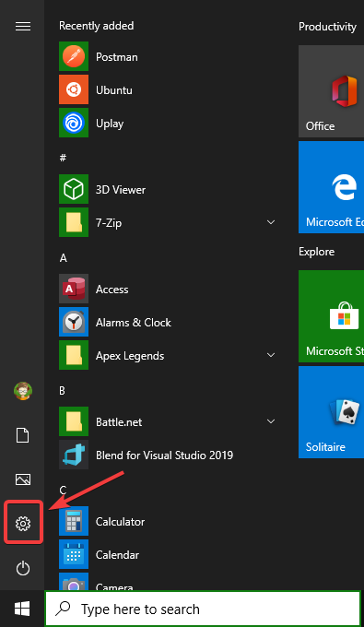Click the Battle.net folder icon
Image resolution: width=364 pixels, height=627 pixels.
coord(74,421)
